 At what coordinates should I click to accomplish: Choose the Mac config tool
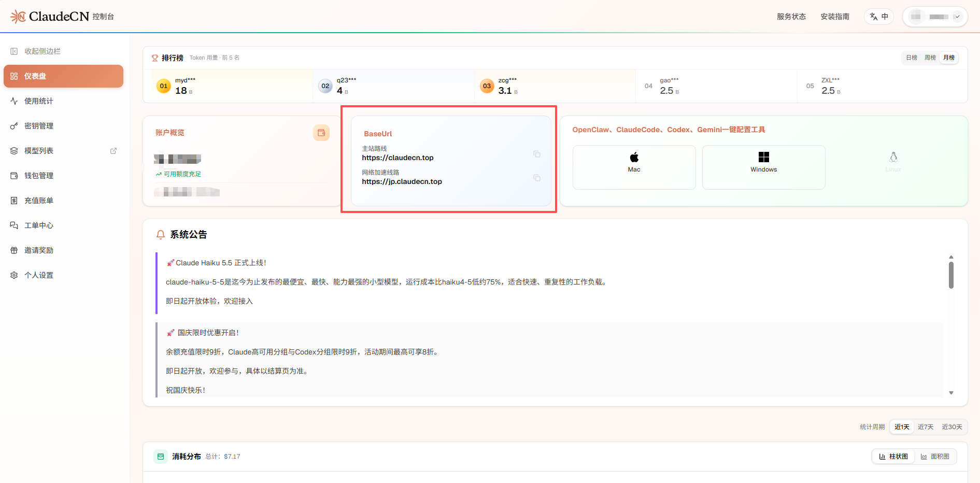coord(634,167)
